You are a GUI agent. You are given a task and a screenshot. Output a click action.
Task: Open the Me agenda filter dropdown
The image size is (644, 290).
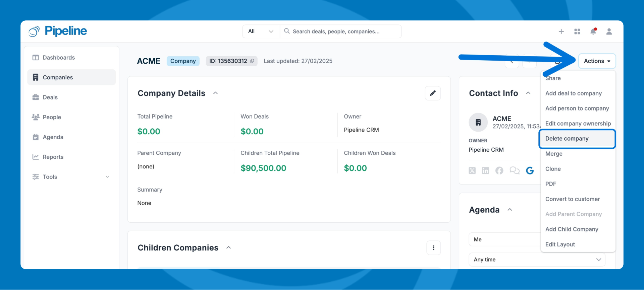(x=505, y=239)
